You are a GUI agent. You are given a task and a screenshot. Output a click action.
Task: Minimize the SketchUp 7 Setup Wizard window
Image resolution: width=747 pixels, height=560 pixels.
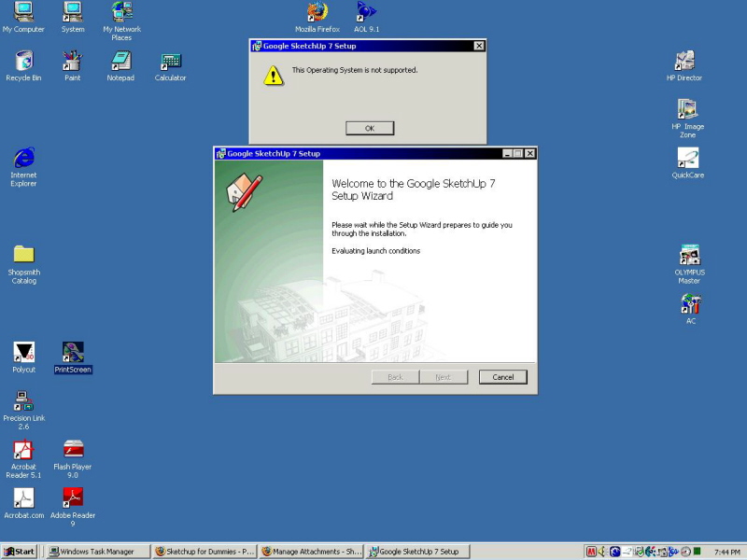[x=507, y=153]
